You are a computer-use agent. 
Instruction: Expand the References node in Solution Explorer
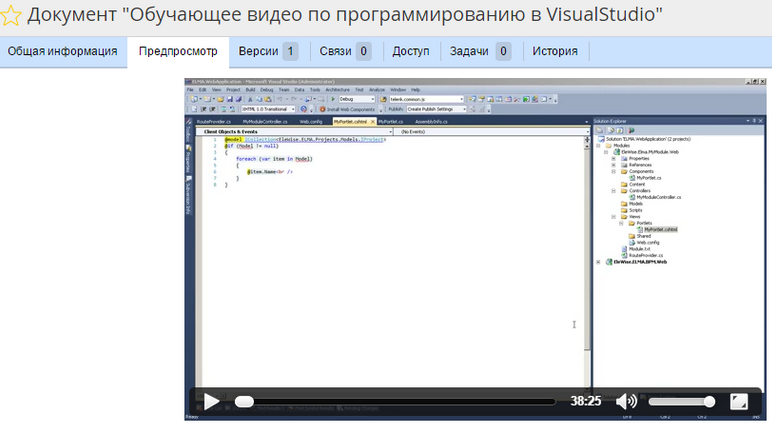(x=613, y=165)
